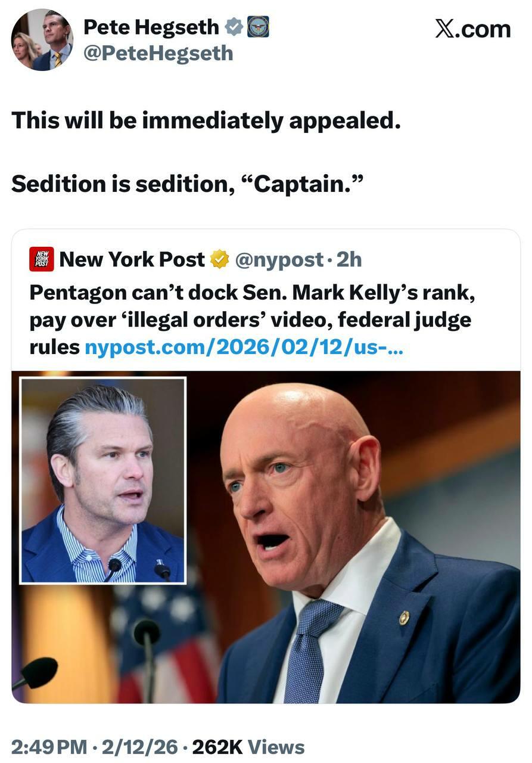Viewport: 532px width, 763px height.
Task: Click the 2:49 PM post time
Action: point(49,747)
